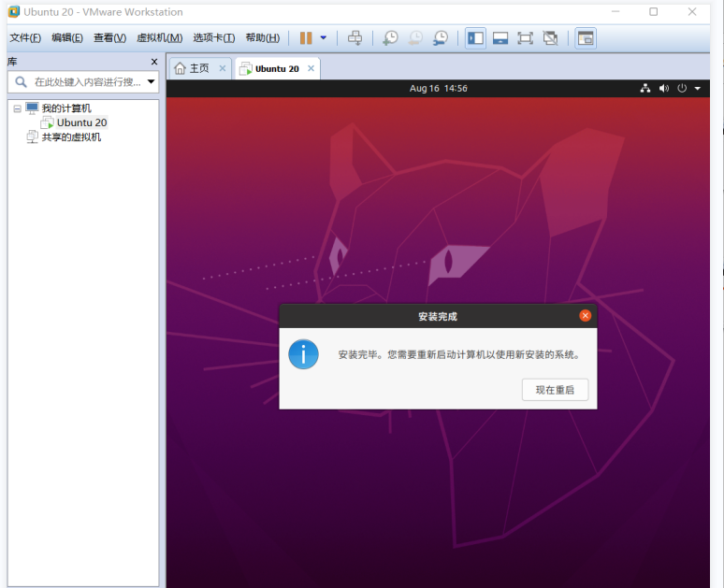The height and width of the screenshot is (588, 724).
Task: Click the VM icon on the Ubuntu 20 tab
Action: 246,69
